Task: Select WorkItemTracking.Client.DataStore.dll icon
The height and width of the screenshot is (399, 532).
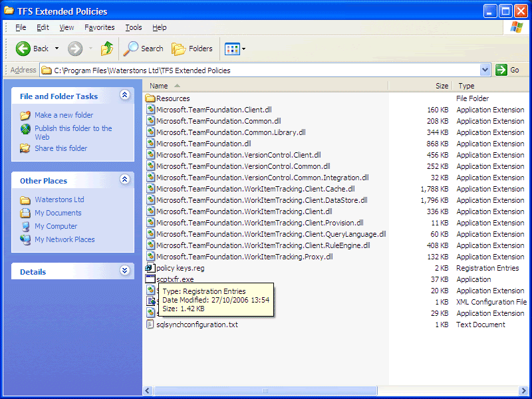Action: pyautogui.click(x=151, y=200)
